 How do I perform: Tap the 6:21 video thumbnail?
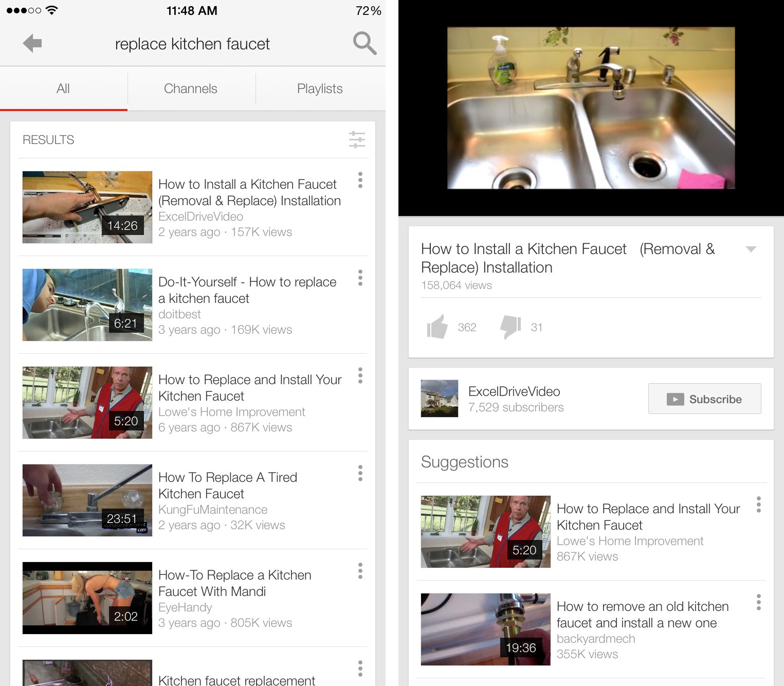coord(87,305)
